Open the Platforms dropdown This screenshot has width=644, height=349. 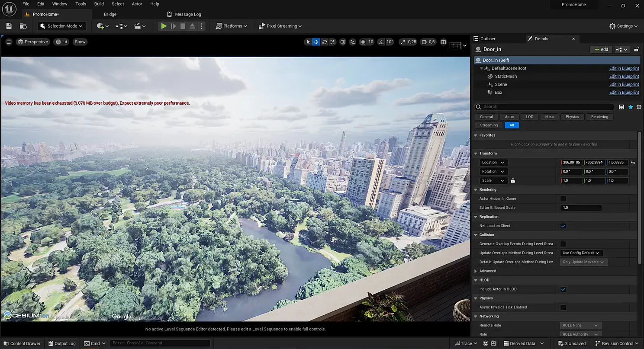pos(232,26)
